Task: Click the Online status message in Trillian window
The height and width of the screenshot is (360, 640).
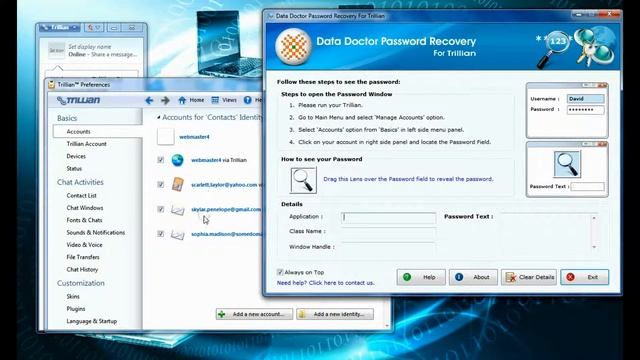Action: pos(102,54)
